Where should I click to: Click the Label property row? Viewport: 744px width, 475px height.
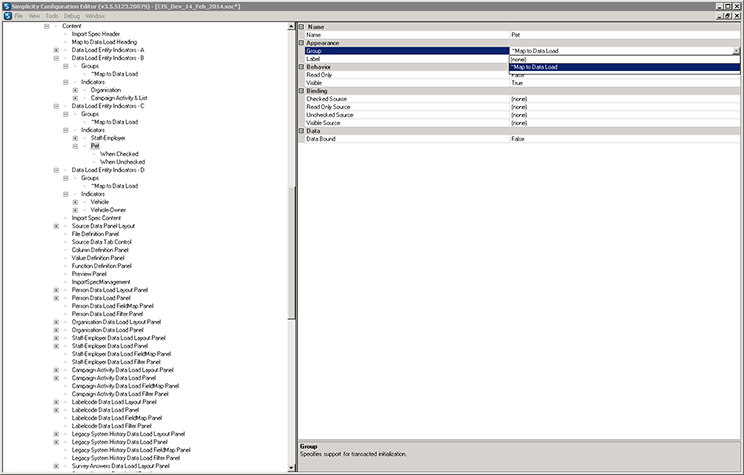407,59
